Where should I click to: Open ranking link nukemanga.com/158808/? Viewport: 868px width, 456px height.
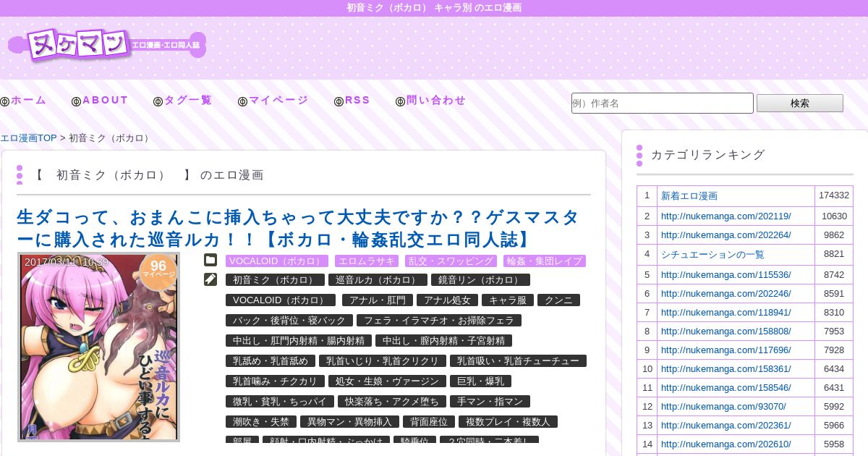(x=726, y=331)
